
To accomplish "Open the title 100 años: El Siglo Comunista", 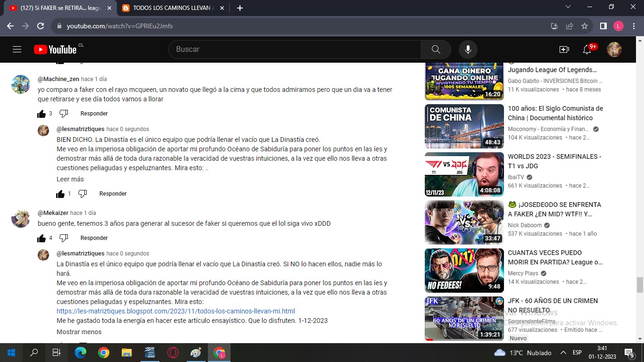I will click(555, 113).
